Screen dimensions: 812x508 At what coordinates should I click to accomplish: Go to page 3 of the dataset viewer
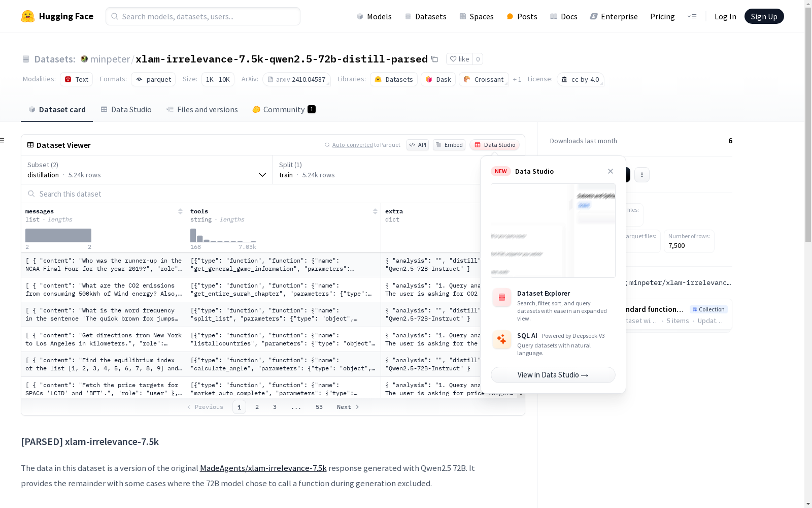coord(275,407)
